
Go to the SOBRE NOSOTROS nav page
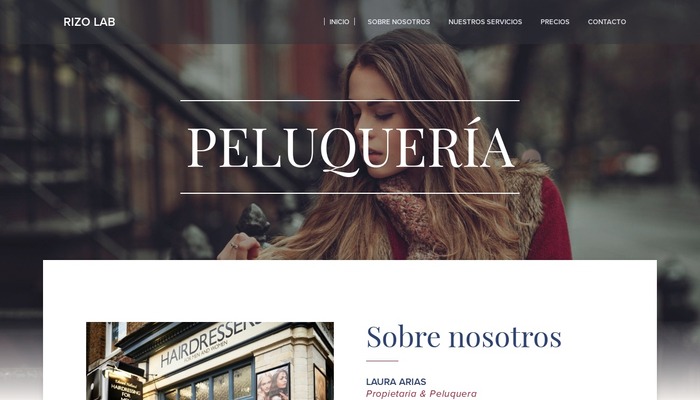click(399, 22)
